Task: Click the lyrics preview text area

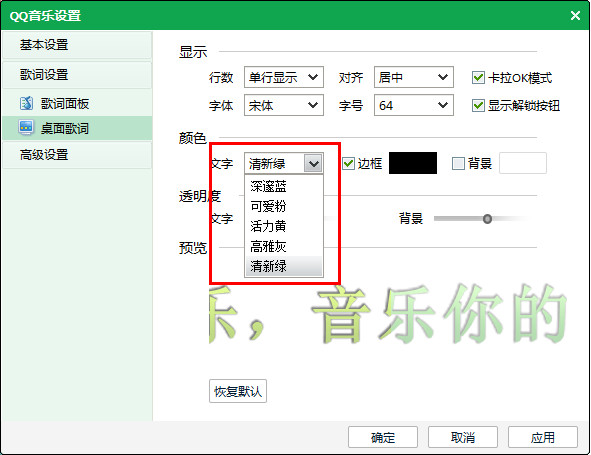Action: (x=388, y=314)
